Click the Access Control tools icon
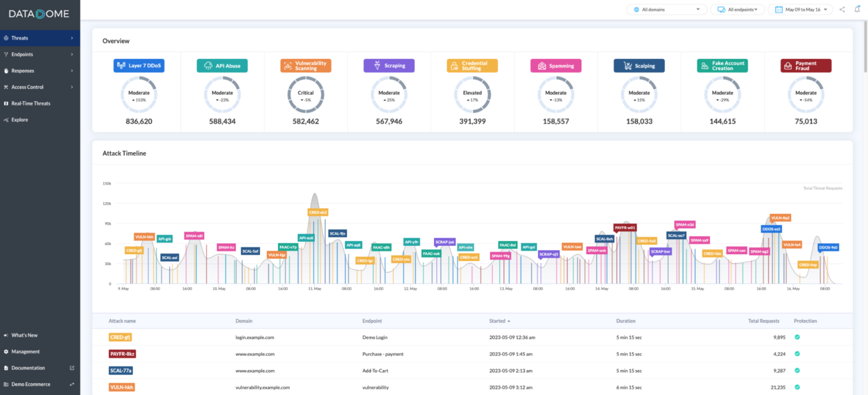868x395 pixels. (6, 87)
